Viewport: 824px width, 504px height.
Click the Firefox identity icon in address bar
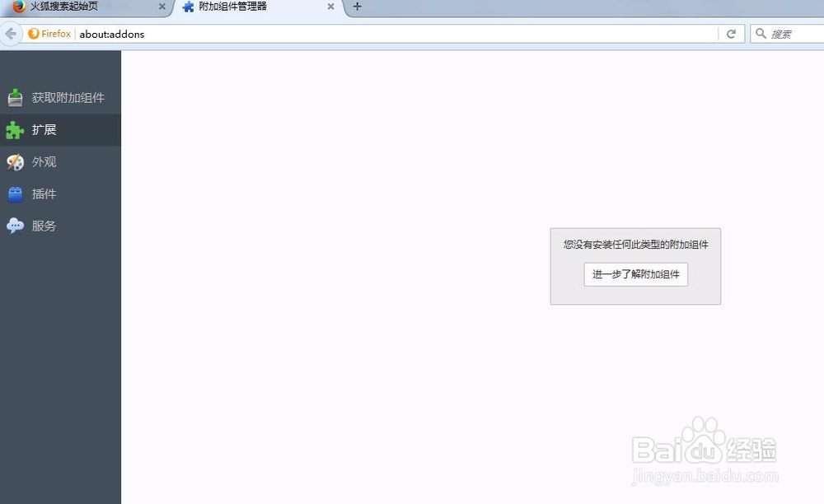34,34
